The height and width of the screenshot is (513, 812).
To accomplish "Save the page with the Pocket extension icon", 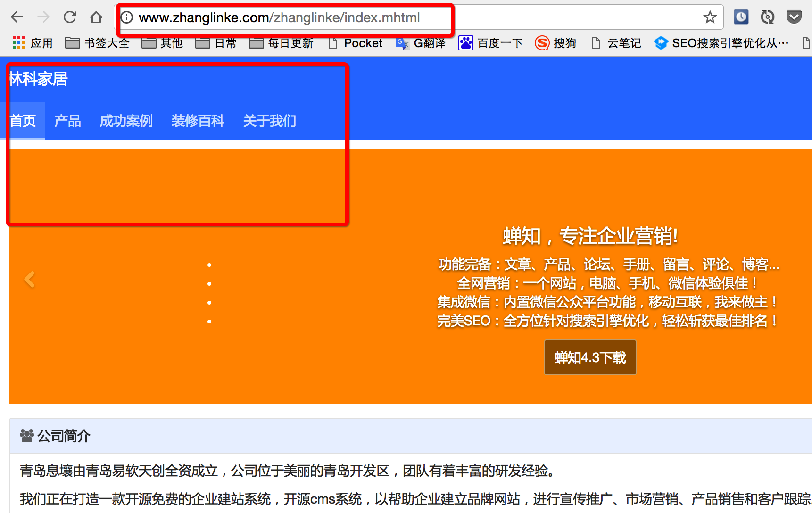I will 794,17.
